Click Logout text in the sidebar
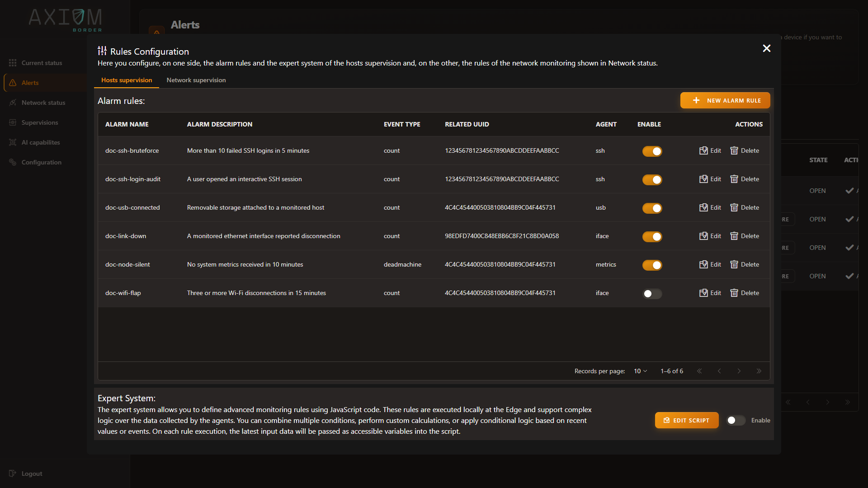The image size is (868, 488). (32, 474)
